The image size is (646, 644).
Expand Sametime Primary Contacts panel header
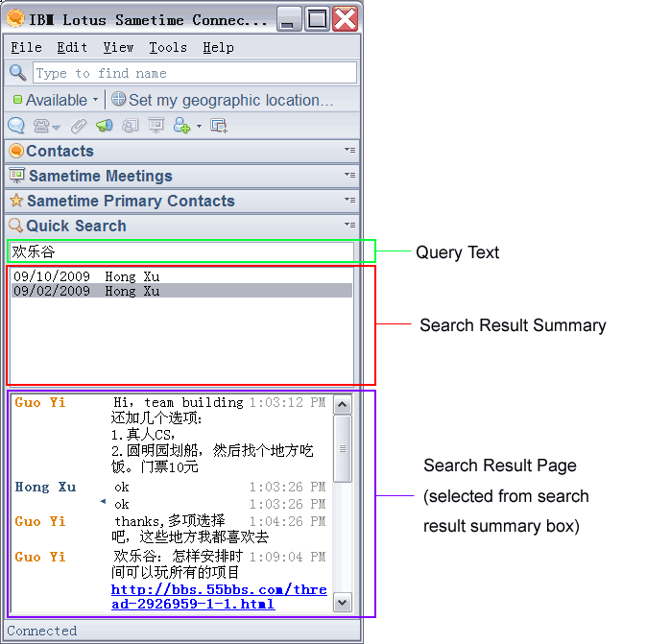182,201
